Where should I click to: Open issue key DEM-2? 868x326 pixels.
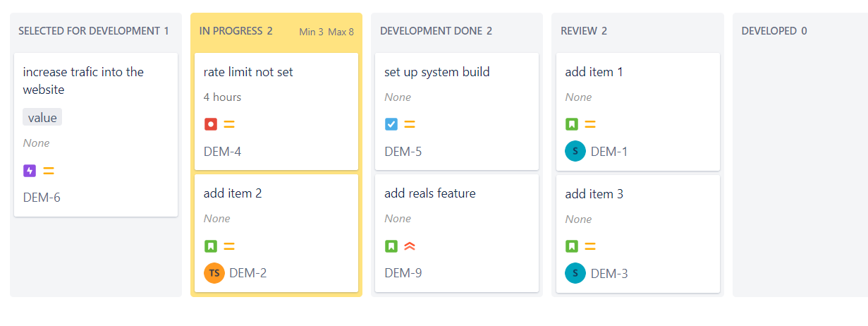click(x=248, y=273)
